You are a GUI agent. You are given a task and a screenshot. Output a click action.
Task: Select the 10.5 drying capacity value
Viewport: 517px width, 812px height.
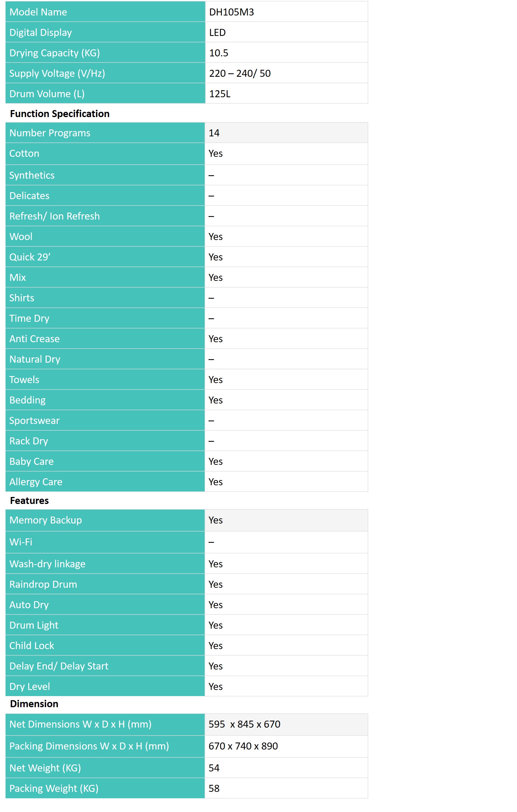[219, 53]
